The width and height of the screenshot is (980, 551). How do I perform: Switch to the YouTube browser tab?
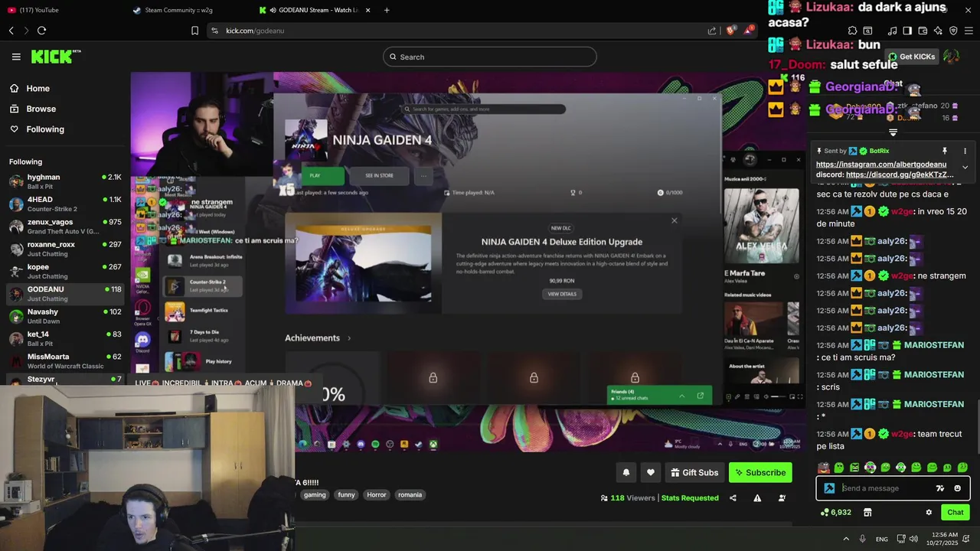pyautogui.click(x=61, y=10)
